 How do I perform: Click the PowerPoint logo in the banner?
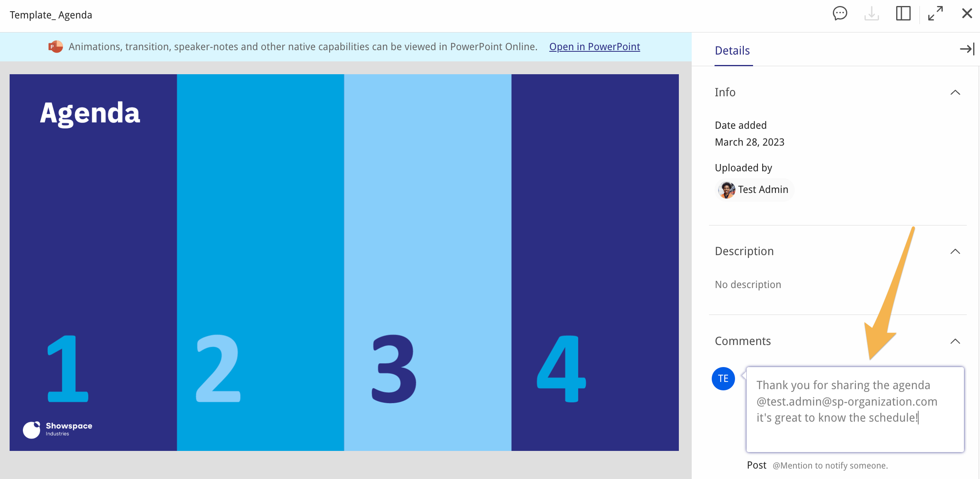pos(55,47)
